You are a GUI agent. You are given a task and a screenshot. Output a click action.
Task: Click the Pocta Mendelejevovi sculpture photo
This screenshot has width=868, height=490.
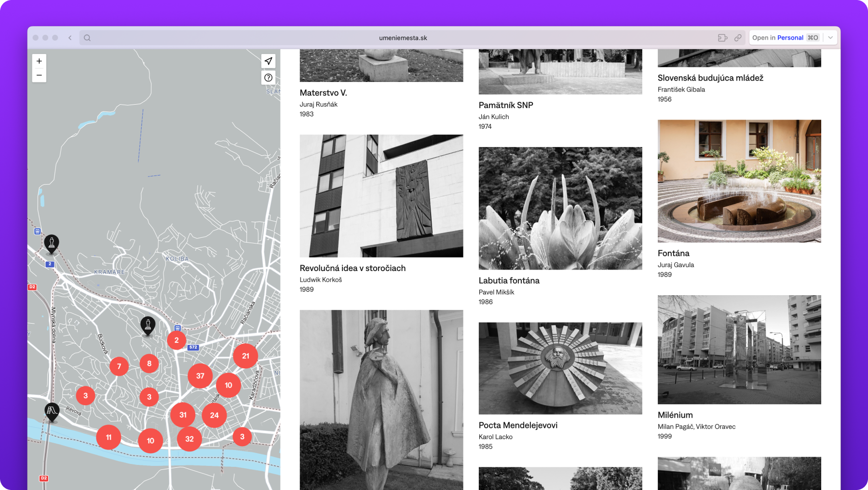pyautogui.click(x=560, y=368)
